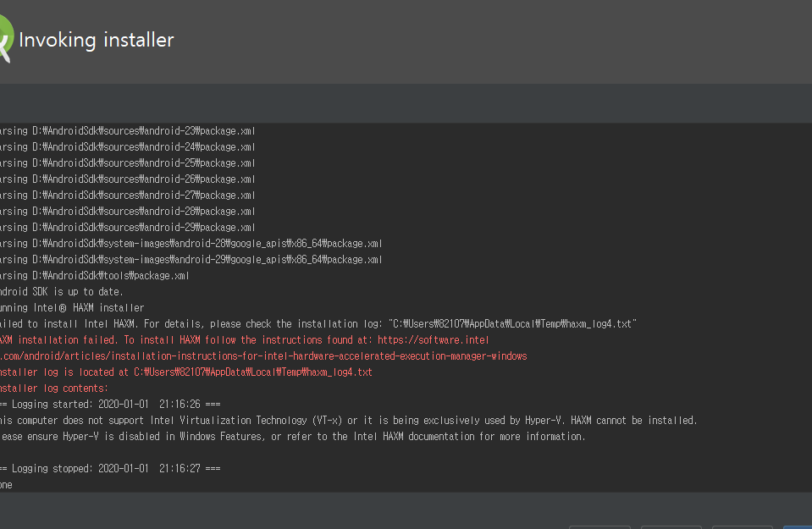Click the android-23 sources package.xml line
This screenshot has width=812, height=529.
coord(127,131)
